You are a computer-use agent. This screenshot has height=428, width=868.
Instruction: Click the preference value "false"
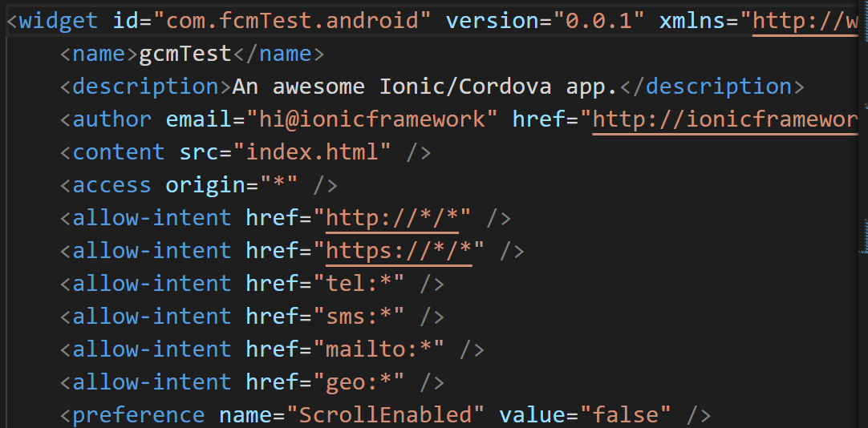tap(625, 415)
